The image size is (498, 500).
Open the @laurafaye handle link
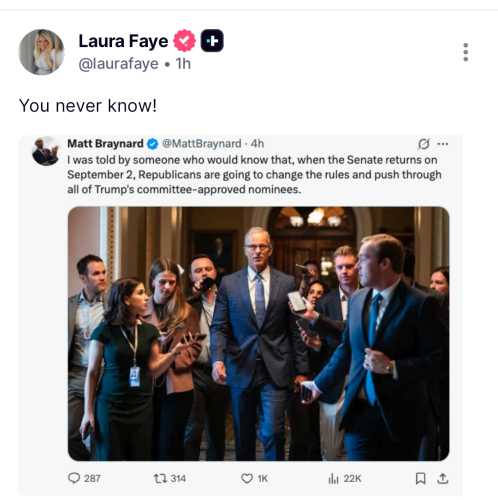pyautogui.click(x=118, y=64)
